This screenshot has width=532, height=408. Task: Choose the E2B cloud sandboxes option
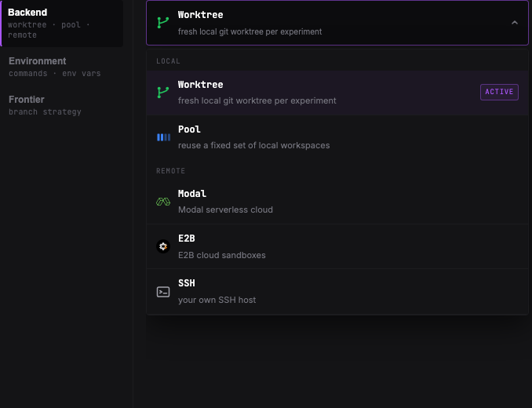click(x=337, y=246)
